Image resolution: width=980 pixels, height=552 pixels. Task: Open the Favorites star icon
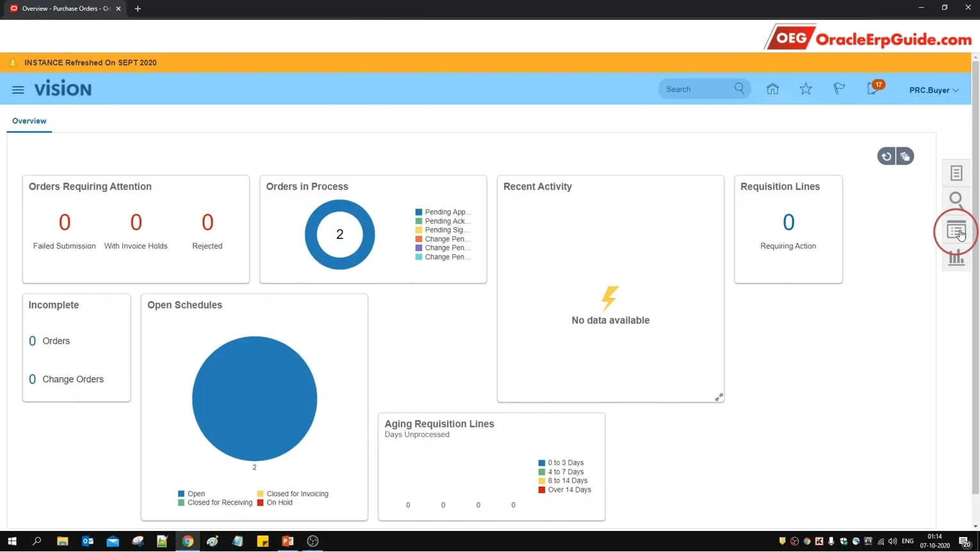point(806,89)
